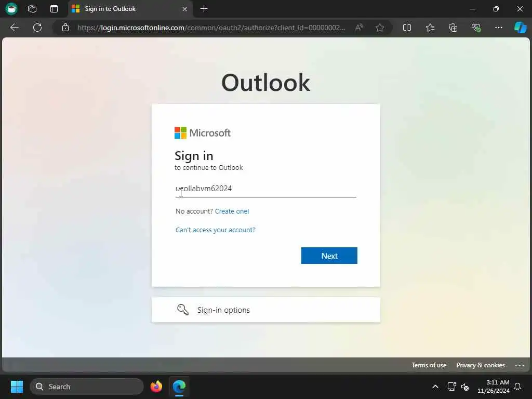Screen dimensions: 532x399
Task: Open the notifications bell icon
Action: pyautogui.click(x=518, y=387)
